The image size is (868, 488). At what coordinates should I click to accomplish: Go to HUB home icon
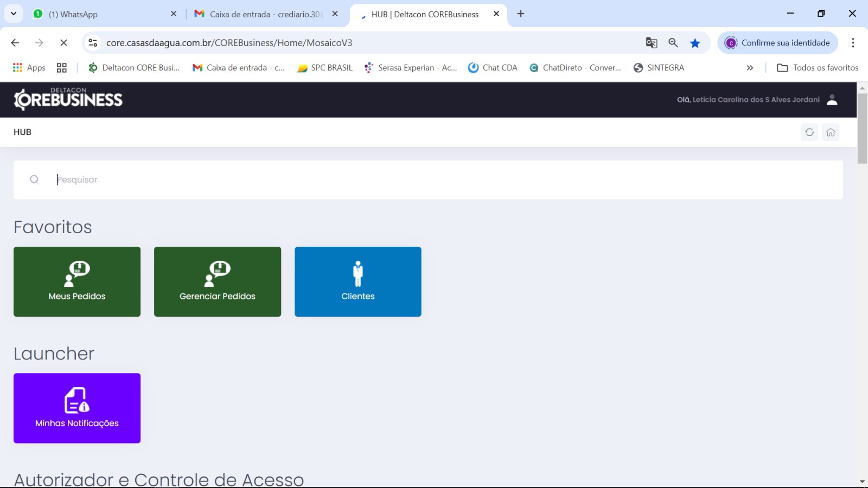(831, 132)
